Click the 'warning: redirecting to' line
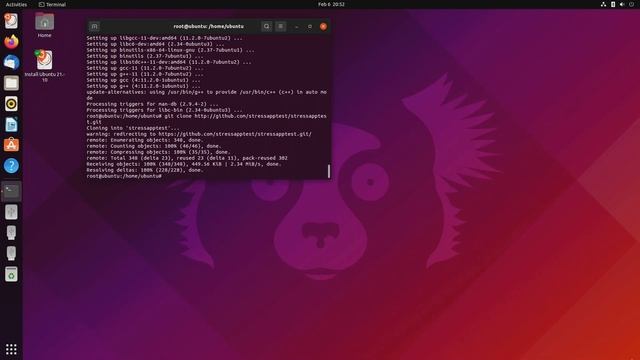640x360 pixels. (x=199, y=134)
